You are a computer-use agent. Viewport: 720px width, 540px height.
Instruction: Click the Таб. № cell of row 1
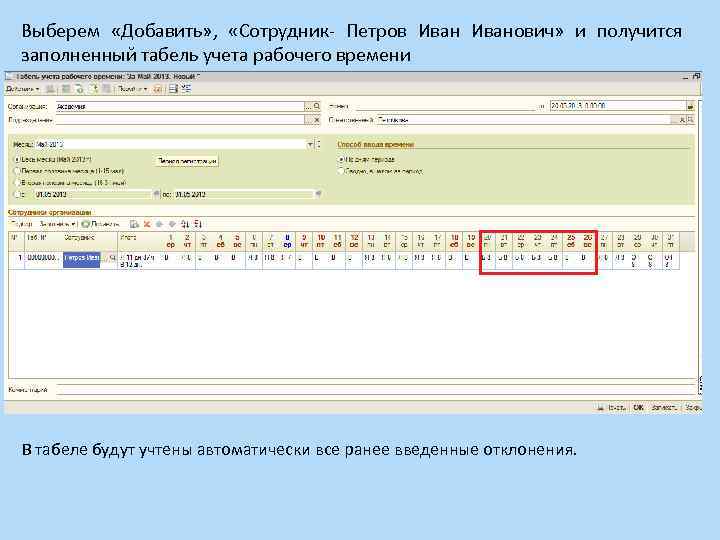(x=43, y=259)
